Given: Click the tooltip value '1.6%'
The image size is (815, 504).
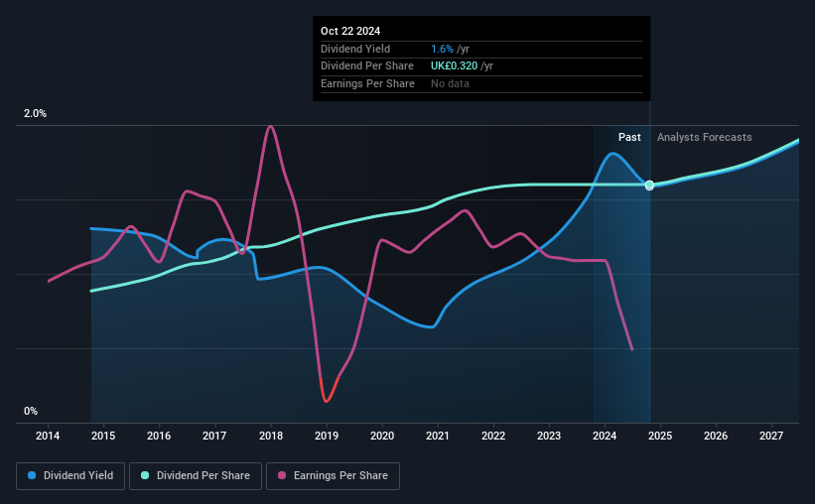Looking at the screenshot, I should tap(443, 49).
